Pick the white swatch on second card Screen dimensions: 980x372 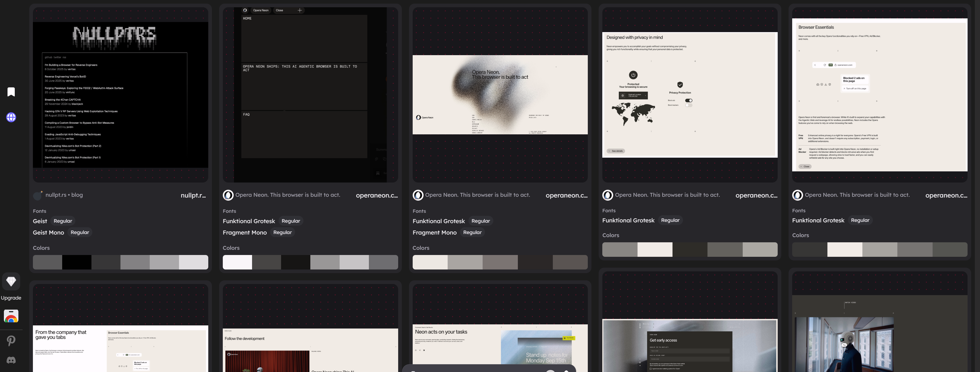(237, 262)
